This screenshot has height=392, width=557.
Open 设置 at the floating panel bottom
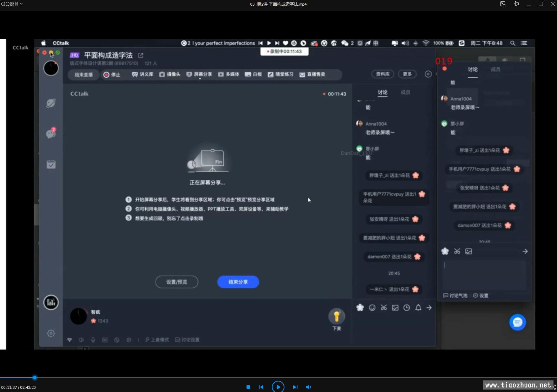coord(481,295)
